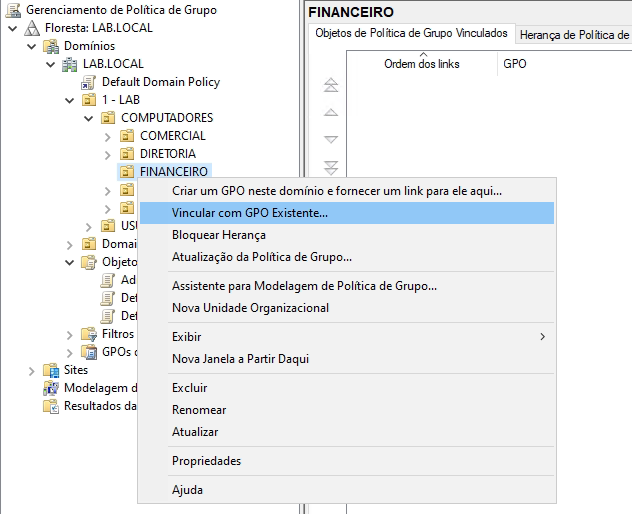
Task: Click the move link to top arrow
Action: [x=331, y=86]
